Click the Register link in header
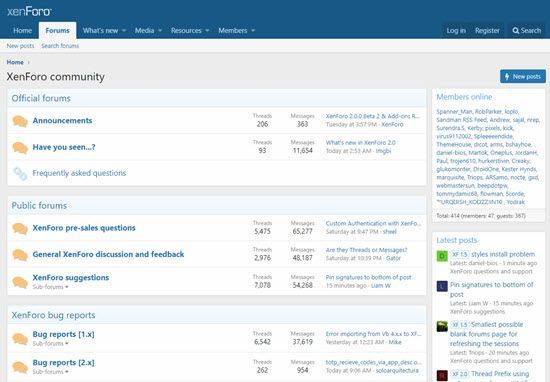This screenshot has width=550, height=382. tap(487, 31)
